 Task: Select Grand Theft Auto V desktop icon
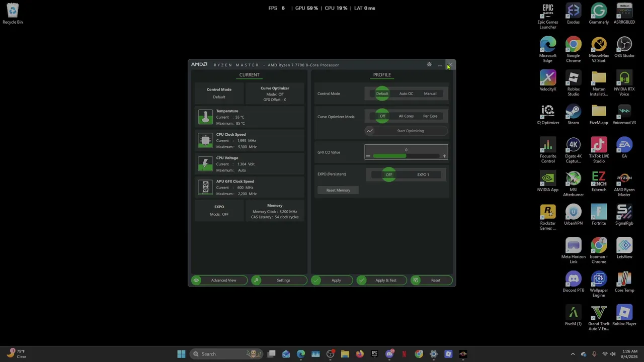(599, 318)
